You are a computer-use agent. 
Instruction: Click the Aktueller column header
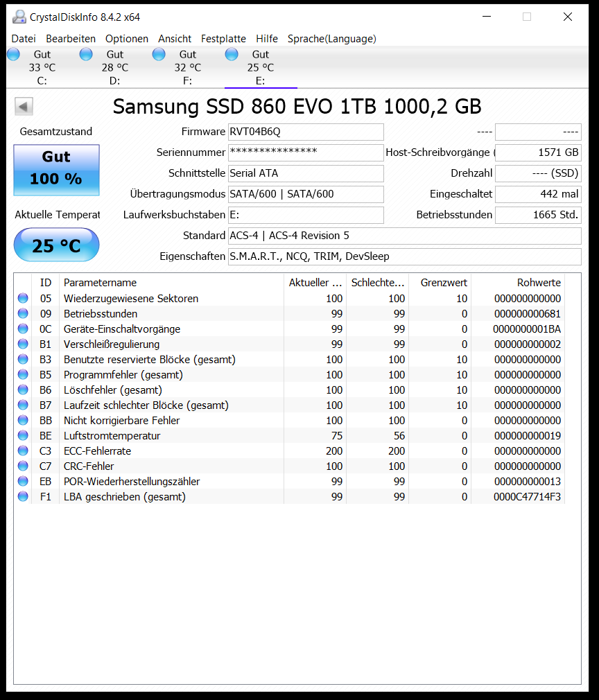[x=315, y=283]
